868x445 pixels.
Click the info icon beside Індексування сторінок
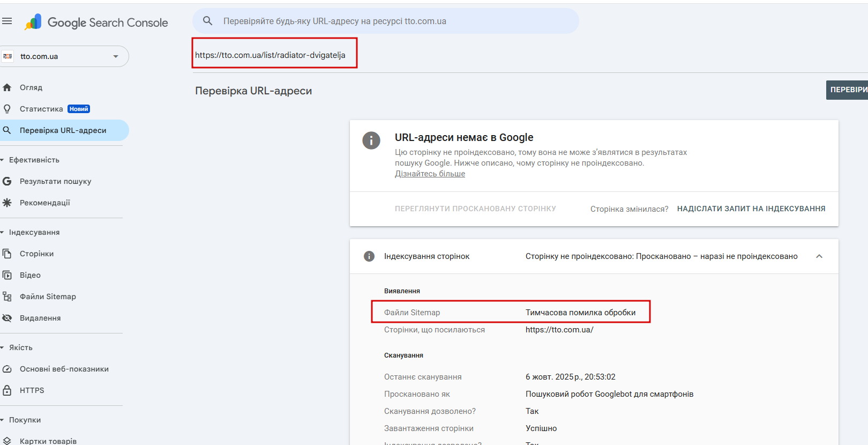pos(369,256)
